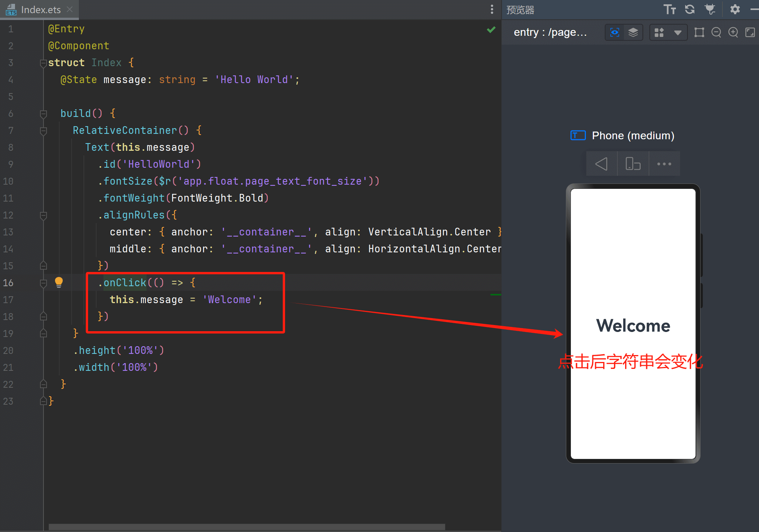The width and height of the screenshot is (759, 532).
Task: Click the back triangle button above phone
Action: pyautogui.click(x=601, y=164)
